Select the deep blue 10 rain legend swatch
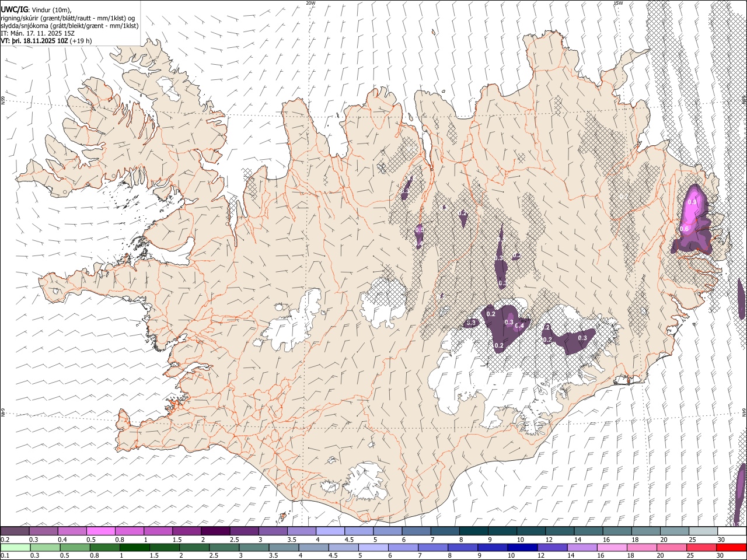Screen dimensions: 747x560 pos(523,547)
